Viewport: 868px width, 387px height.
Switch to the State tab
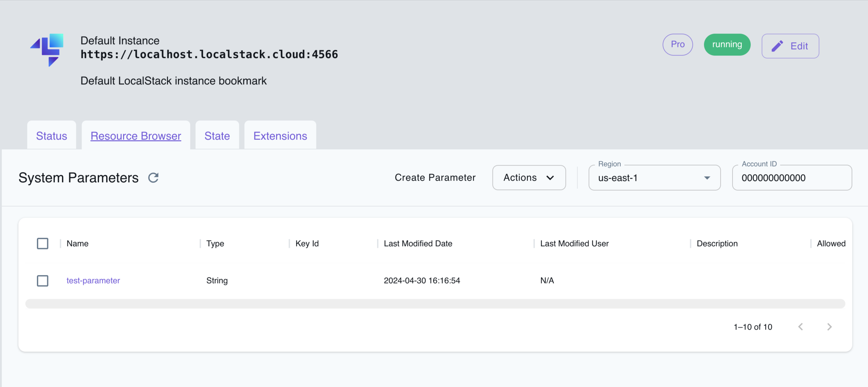[x=217, y=135]
